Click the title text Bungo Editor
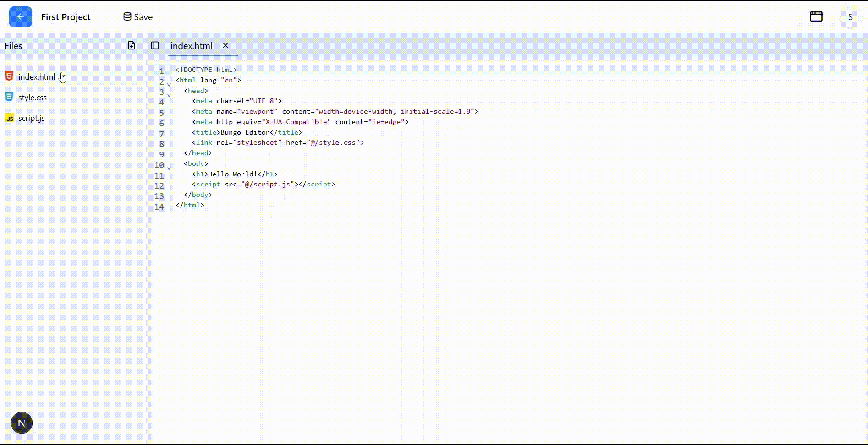868x445 pixels. click(245, 132)
